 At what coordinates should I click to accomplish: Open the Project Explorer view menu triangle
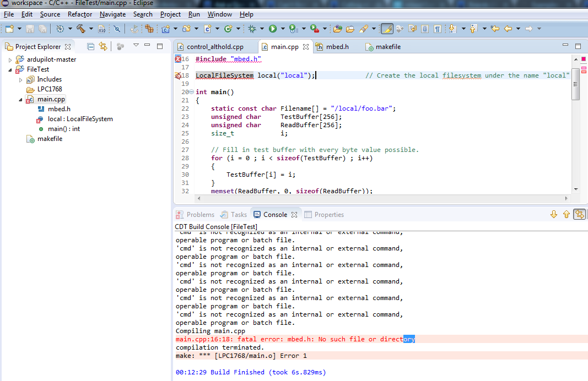point(136,46)
